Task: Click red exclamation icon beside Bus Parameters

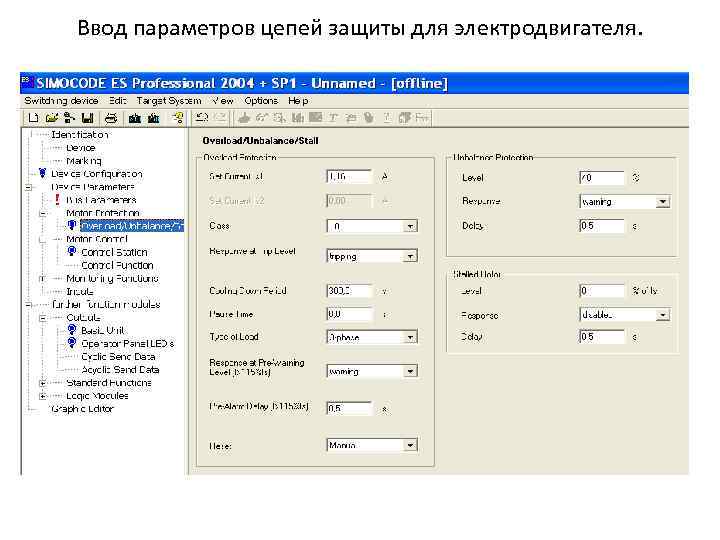Action: (x=57, y=200)
